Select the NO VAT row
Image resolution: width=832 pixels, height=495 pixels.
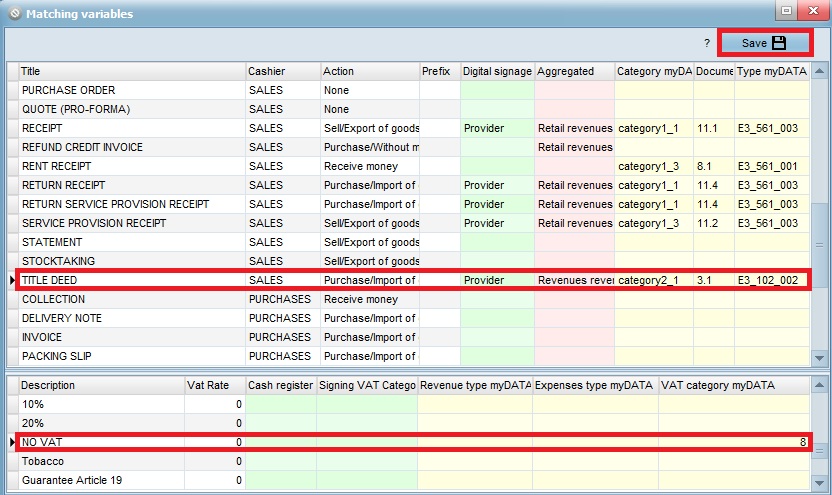[100, 442]
